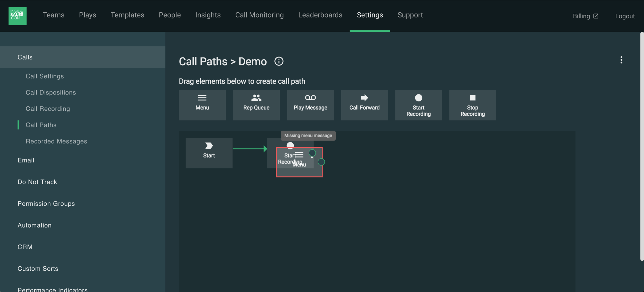Select the Play Message element tile
This screenshot has height=292, width=644.
pyautogui.click(x=310, y=105)
